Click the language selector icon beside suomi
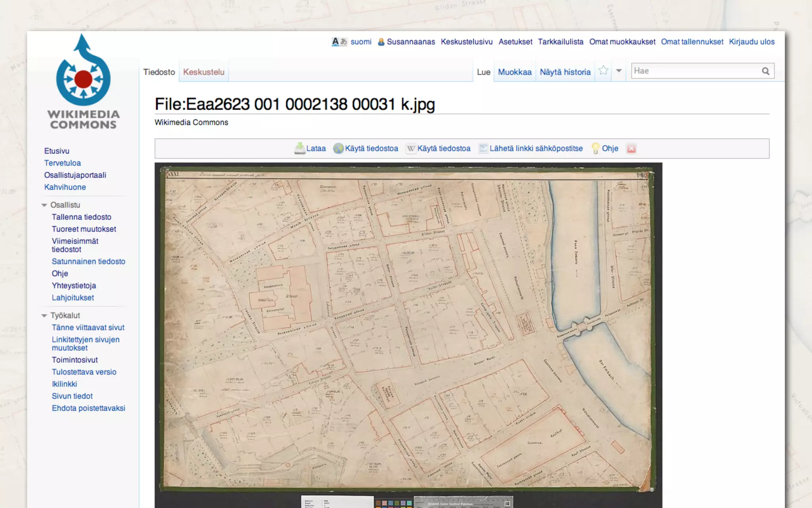Image resolution: width=812 pixels, height=508 pixels. [x=339, y=42]
